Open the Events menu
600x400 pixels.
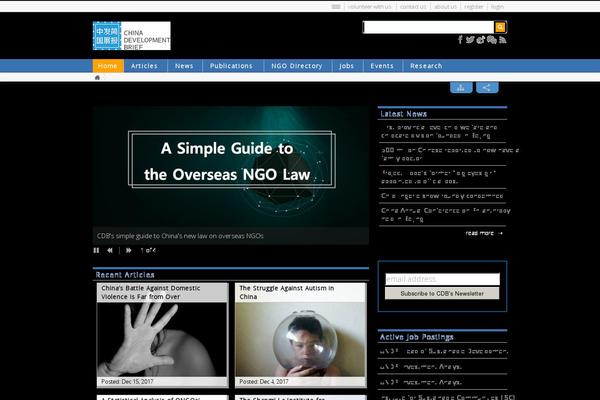coord(382,66)
